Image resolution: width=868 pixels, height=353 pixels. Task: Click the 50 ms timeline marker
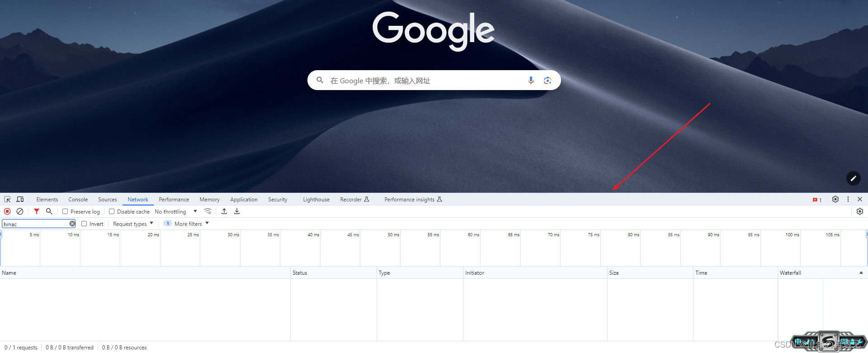pos(393,234)
